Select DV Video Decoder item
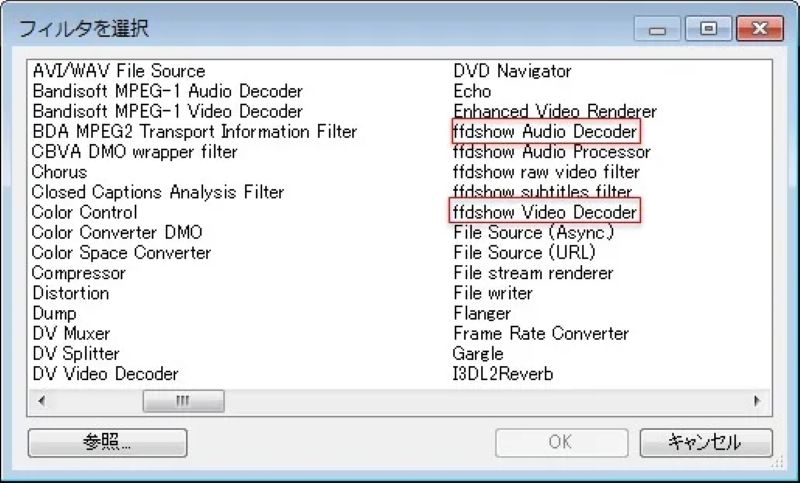Screen dimensions: 800x483 [x=105, y=374]
